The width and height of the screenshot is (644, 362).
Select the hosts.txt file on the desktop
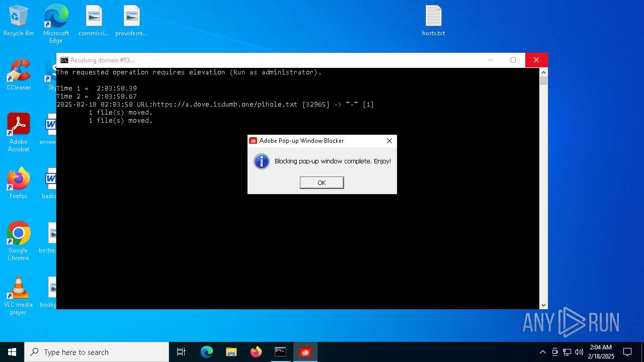(x=433, y=21)
